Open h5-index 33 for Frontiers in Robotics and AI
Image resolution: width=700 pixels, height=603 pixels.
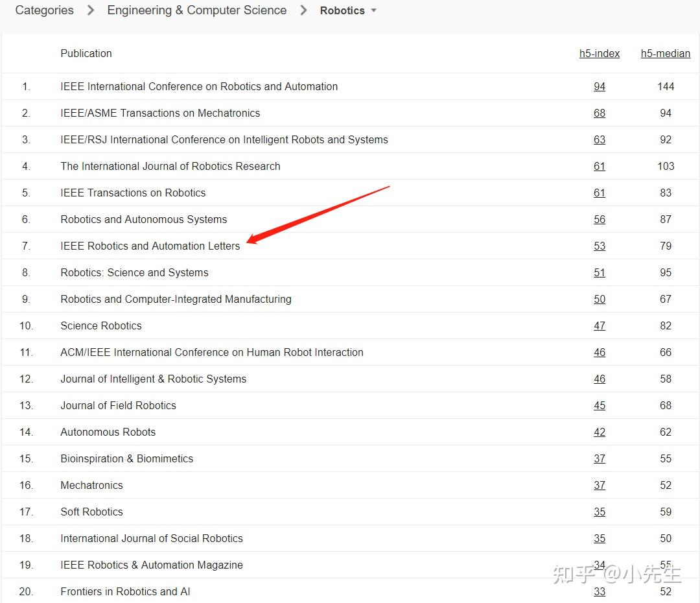coord(600,591)
